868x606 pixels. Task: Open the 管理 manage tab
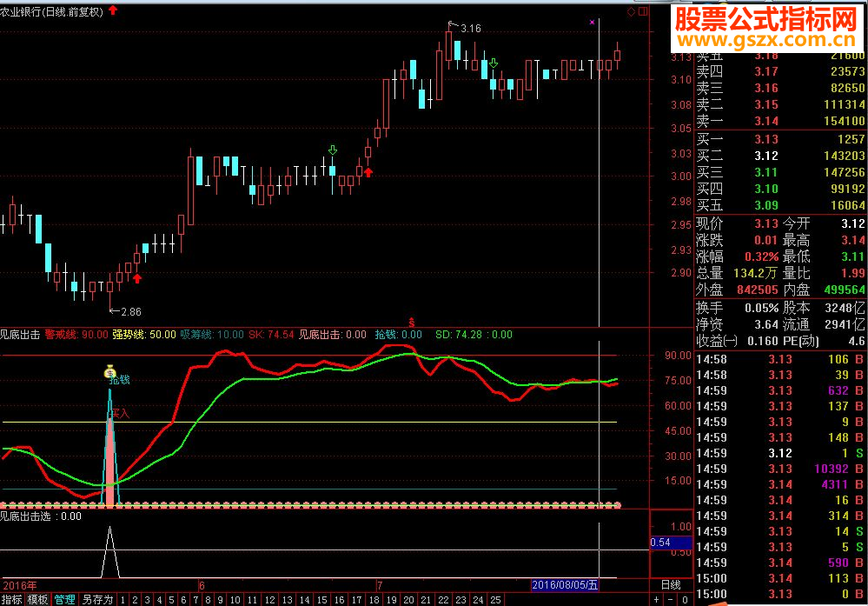[64, 599]
